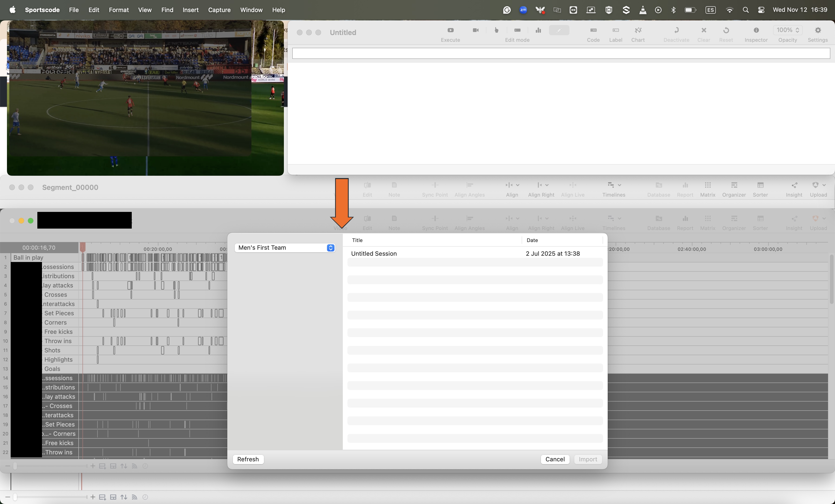
Task: Click zoom-in plus on Segment_00000 bottom bar
Action: coord(93,497)
